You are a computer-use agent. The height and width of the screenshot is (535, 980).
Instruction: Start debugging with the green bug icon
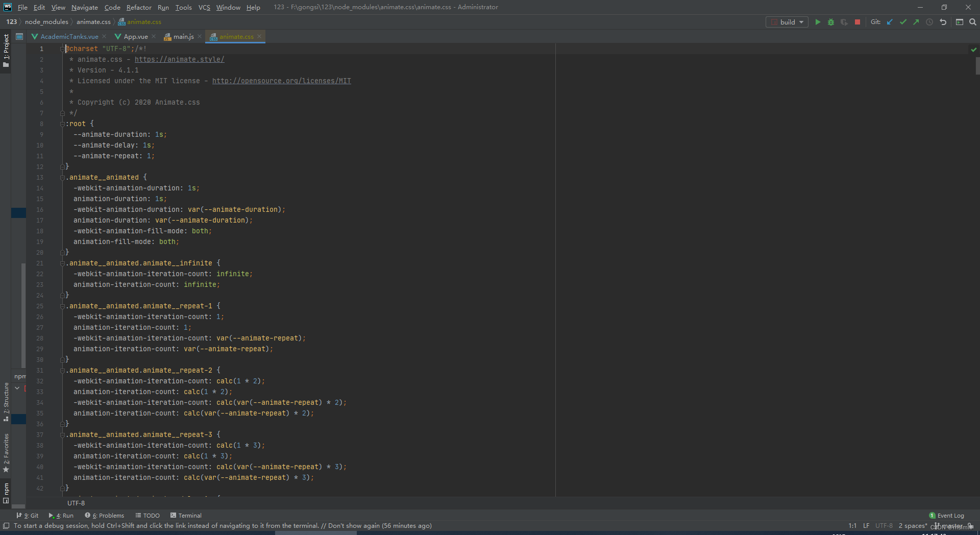(x=831, y=22)
